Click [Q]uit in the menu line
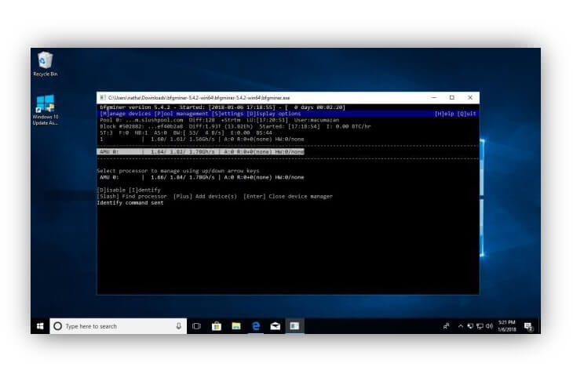The height and width of the screenshot is (392, 573). [466, 114]
